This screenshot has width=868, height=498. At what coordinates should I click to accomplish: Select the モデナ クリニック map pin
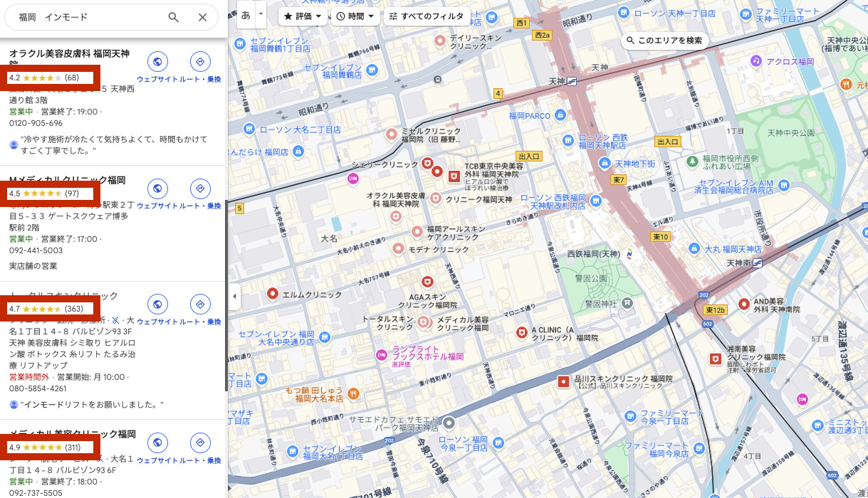point(398,250)
